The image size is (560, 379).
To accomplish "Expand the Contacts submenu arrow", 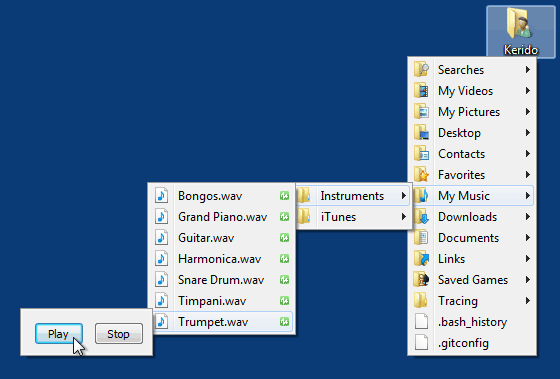I will point(528,154).
